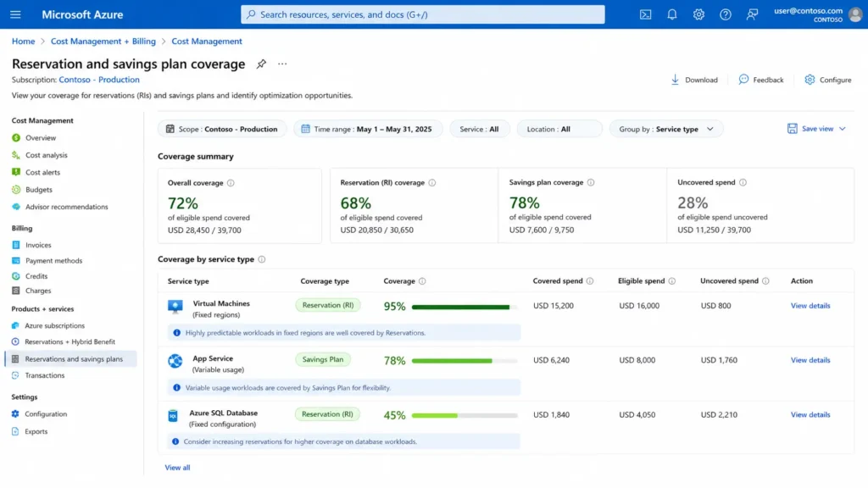Screen dimensions: 868x488
Task: Click the App Service icon
Action: (175, 361)
